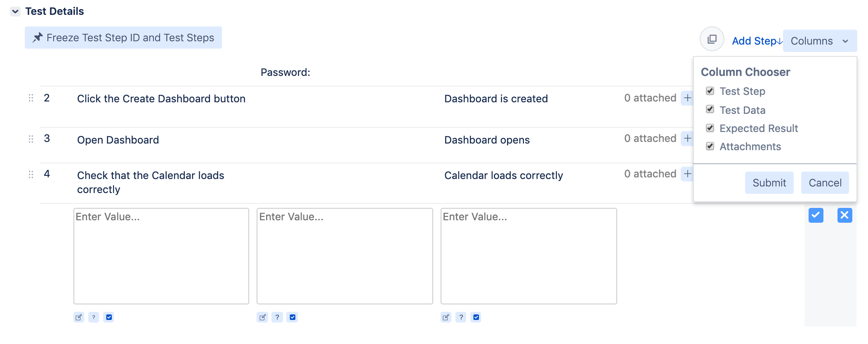Screen dimensions: 868x344
Task: Click the copy steps icon beside Add Step
Action: click(x=712, y=39)
